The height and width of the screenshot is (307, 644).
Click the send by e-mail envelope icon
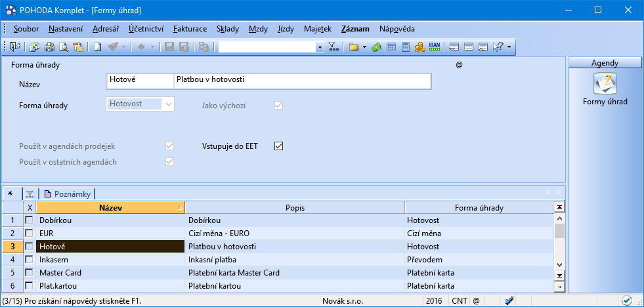click(x=78, y=47)
